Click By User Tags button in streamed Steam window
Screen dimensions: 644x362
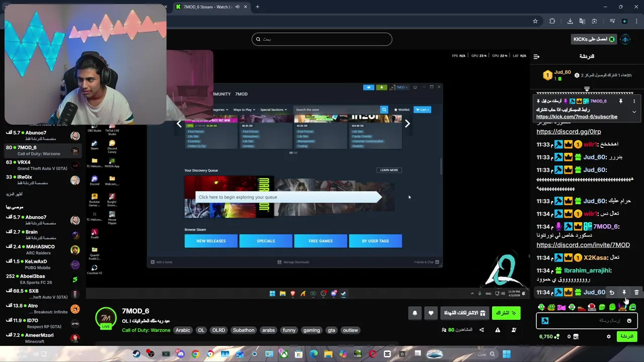pyautogui.click(x=375, y=241)
